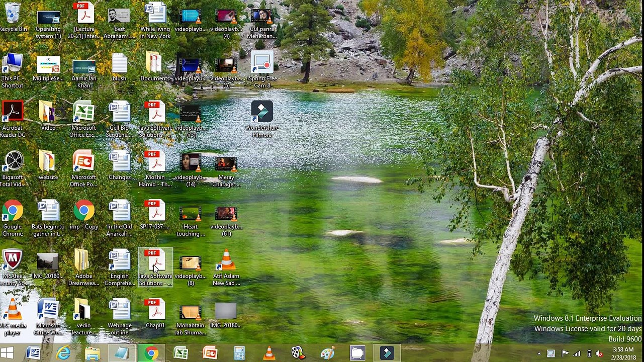Viewport: 644px width, 362px height.
Task: Select the videoplayb... (73) video file
Action: click(191, 122)
